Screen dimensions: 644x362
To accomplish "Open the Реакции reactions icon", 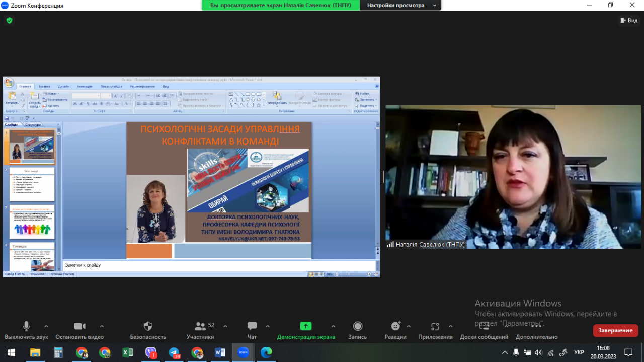I will [x=395, y=326].
